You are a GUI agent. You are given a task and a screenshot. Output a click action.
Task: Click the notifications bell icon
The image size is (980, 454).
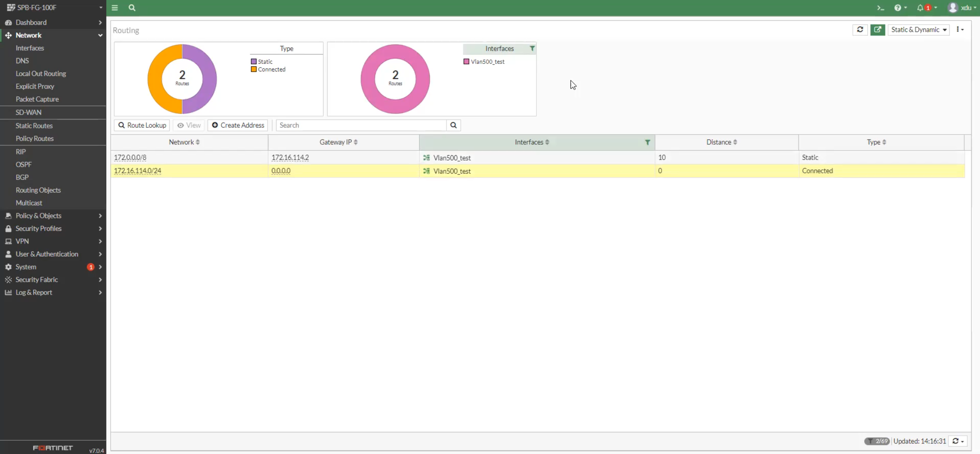click(x=920, y=7)
